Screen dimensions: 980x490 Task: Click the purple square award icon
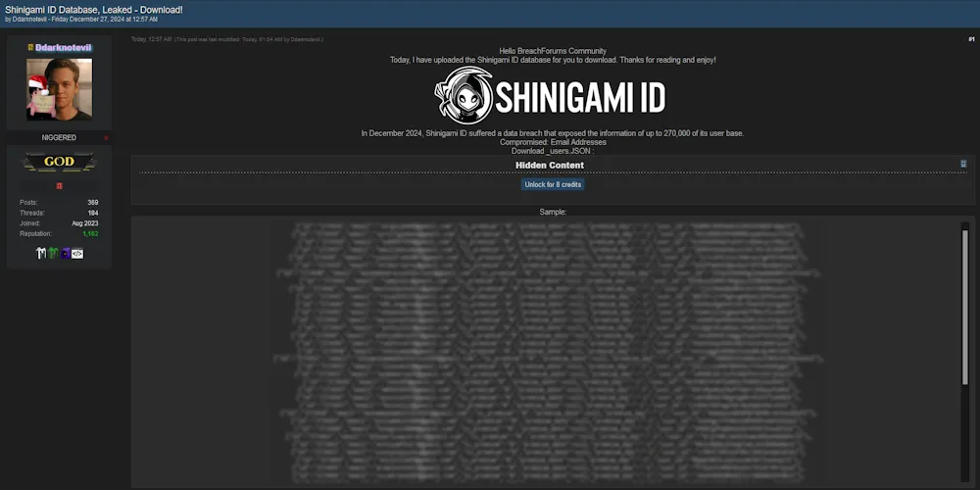point(65,253)
